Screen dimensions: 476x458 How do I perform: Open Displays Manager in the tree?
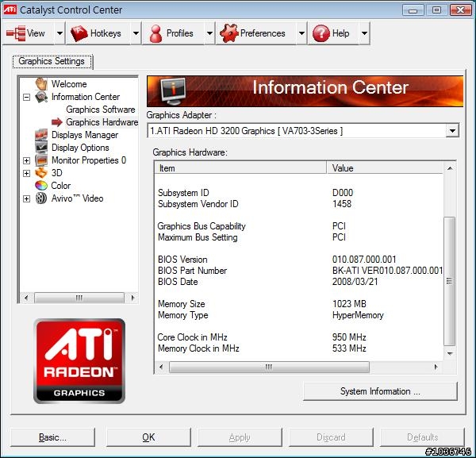pos(85,135)
